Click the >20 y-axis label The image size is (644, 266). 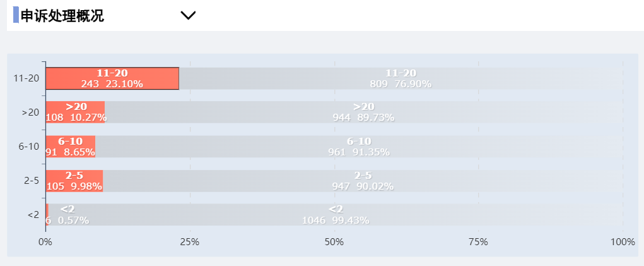tap(31, 112)
